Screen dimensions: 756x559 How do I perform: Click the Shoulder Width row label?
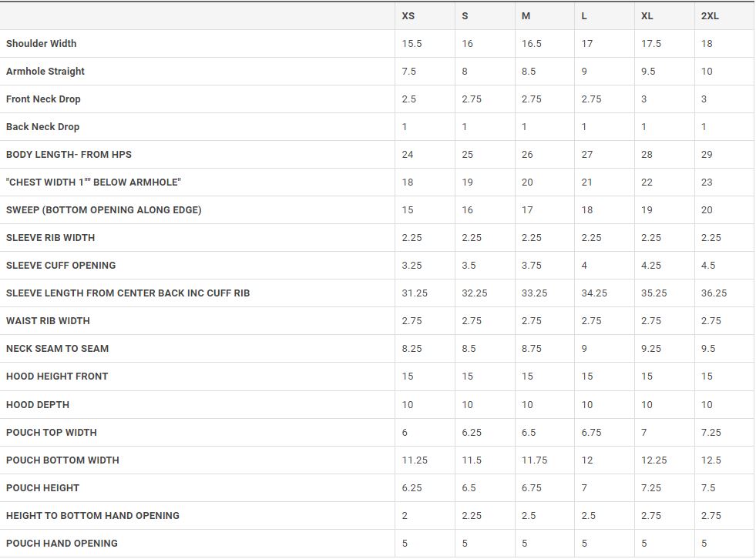click(41, 43)
